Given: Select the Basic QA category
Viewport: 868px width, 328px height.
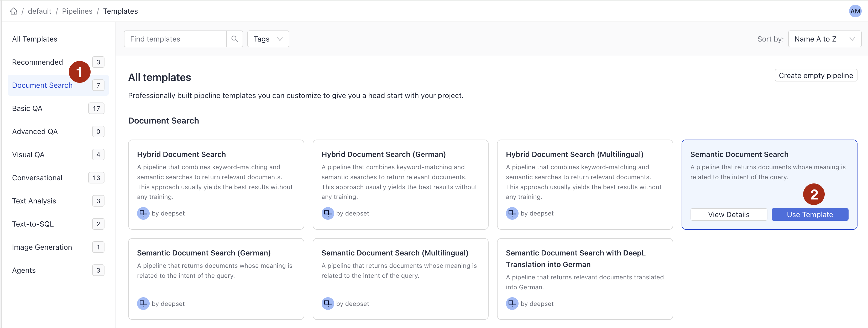Looking at the screenshot, I should coord(27,108).
